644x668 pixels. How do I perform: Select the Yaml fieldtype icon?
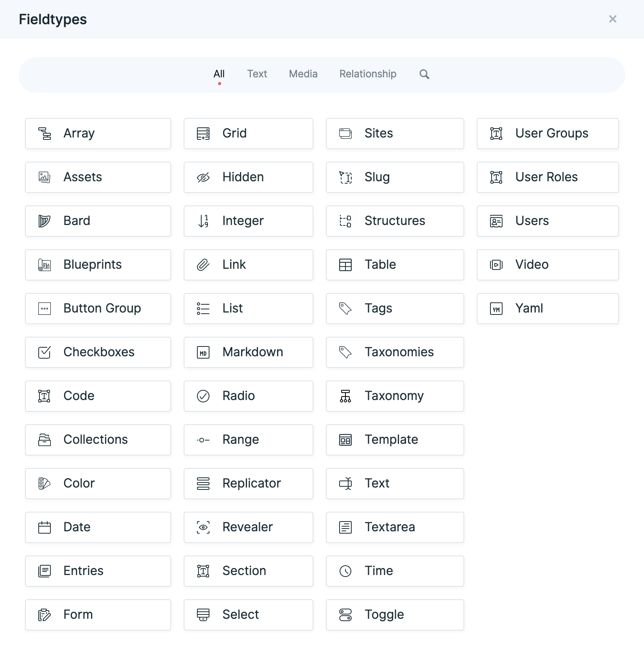[x=496, y=308]
